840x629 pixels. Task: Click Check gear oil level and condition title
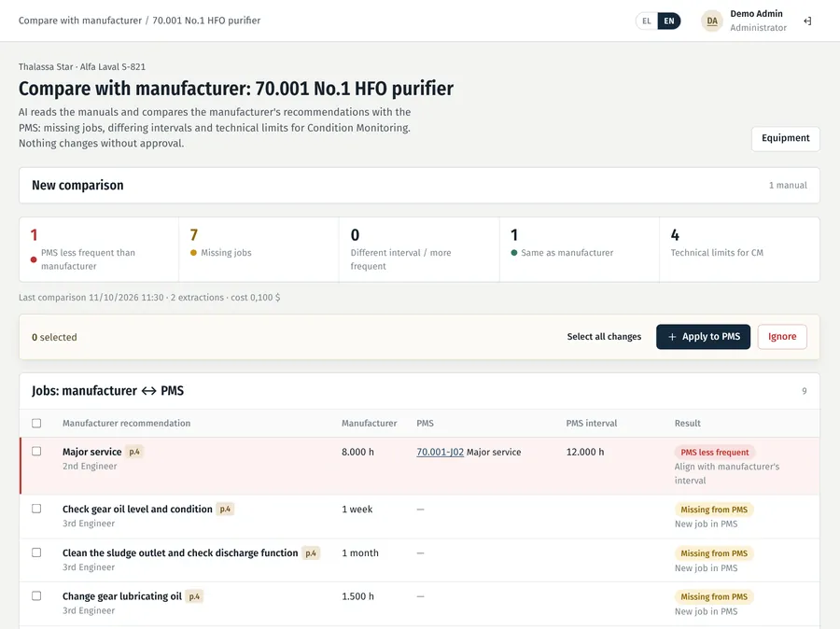coord(137,509)
